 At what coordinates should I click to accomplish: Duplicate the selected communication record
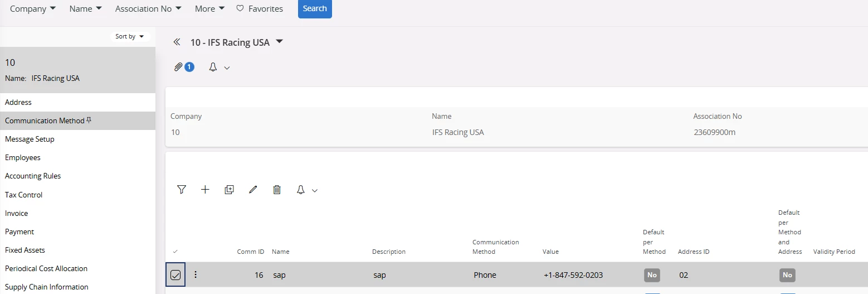click(x=229, y=190)
